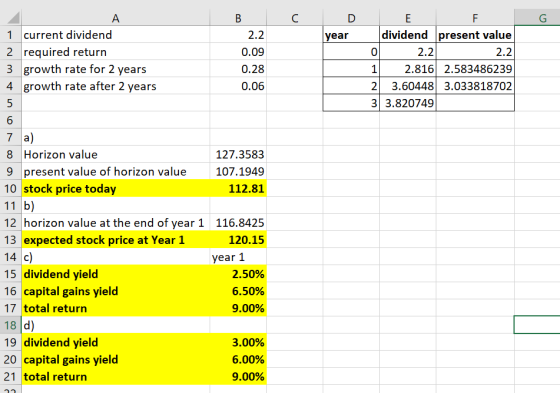Click 'Horizon value' label cell
The width and height of the screenshot is (560, 393).
(x=116, y=154)
